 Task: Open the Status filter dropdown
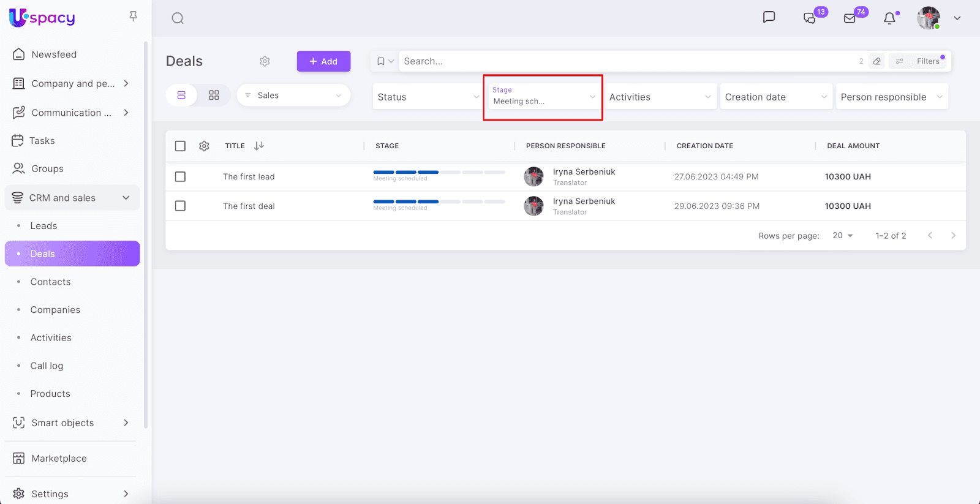point(427,97)
